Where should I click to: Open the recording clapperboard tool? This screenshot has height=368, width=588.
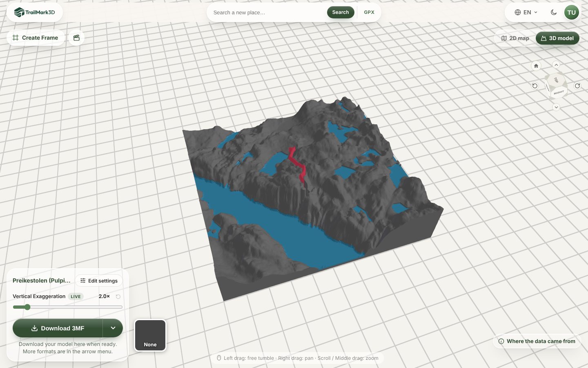tap(76, 38)
